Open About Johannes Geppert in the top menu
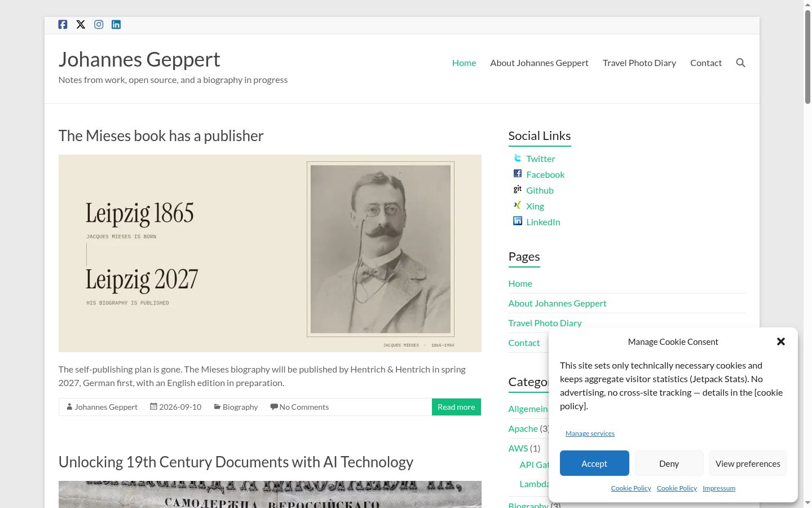812x508 pixels. point(539,63)
